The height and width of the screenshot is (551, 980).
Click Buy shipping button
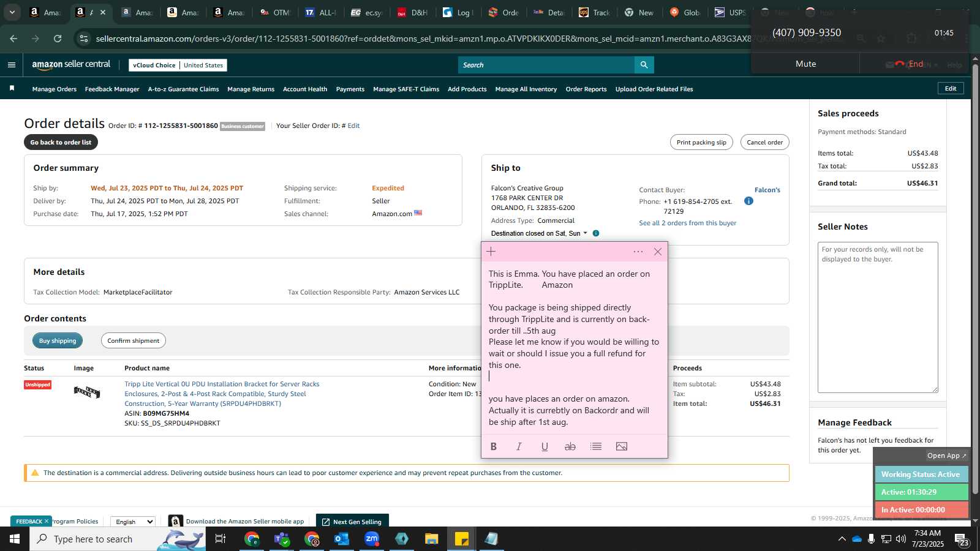(58, 341)
